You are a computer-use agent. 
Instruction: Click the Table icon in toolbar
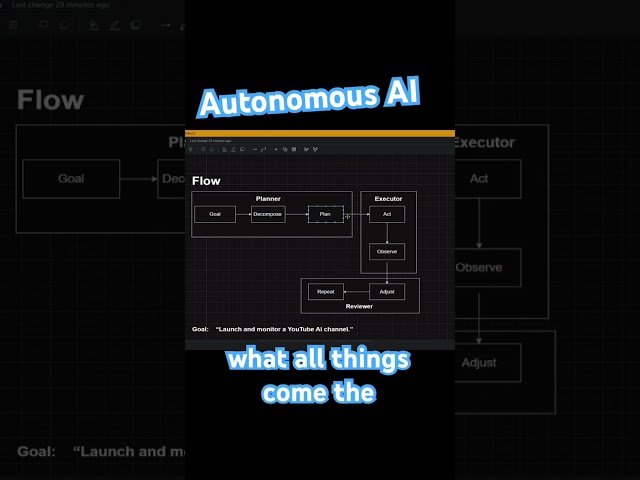pos(294,149)
